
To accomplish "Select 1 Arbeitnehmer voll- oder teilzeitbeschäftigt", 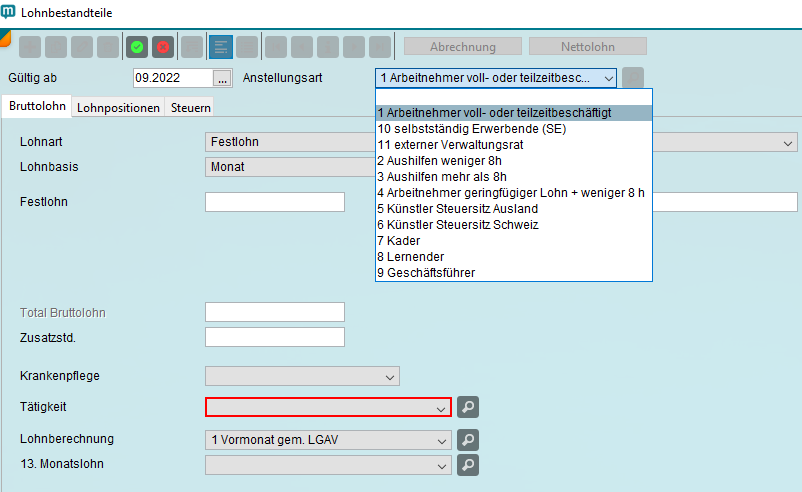I will [x=514, y=113].
